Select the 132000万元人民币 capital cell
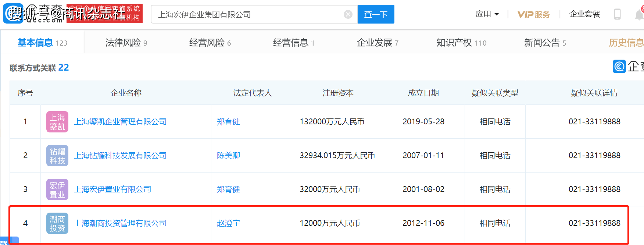The image size is (644, 245). coord(332,122)
